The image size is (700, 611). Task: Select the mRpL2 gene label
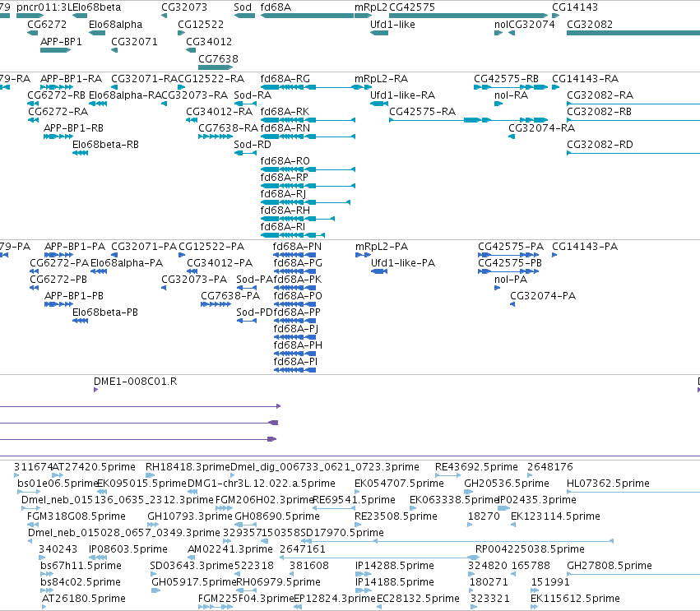click(x=371, y=7)
